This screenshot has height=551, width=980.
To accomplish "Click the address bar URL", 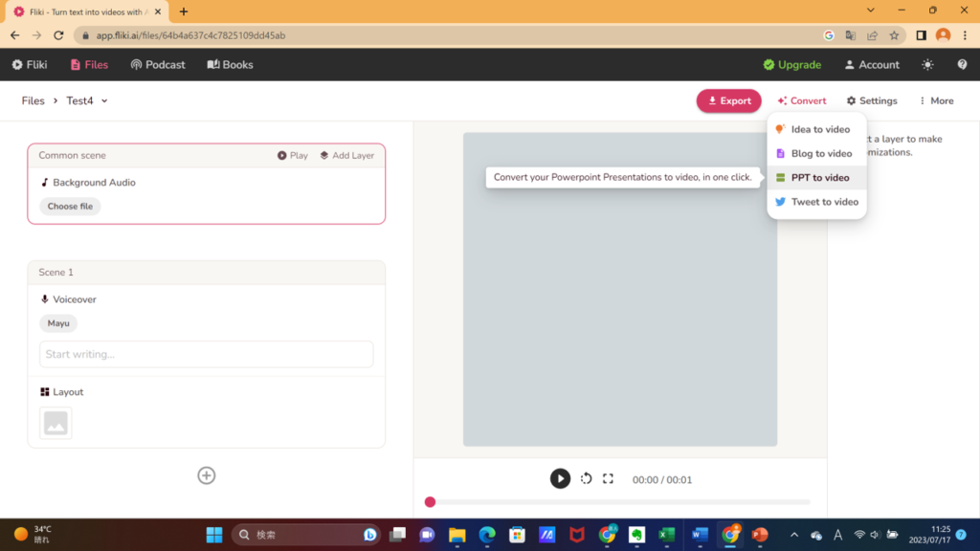I will [x=190, y=35].
